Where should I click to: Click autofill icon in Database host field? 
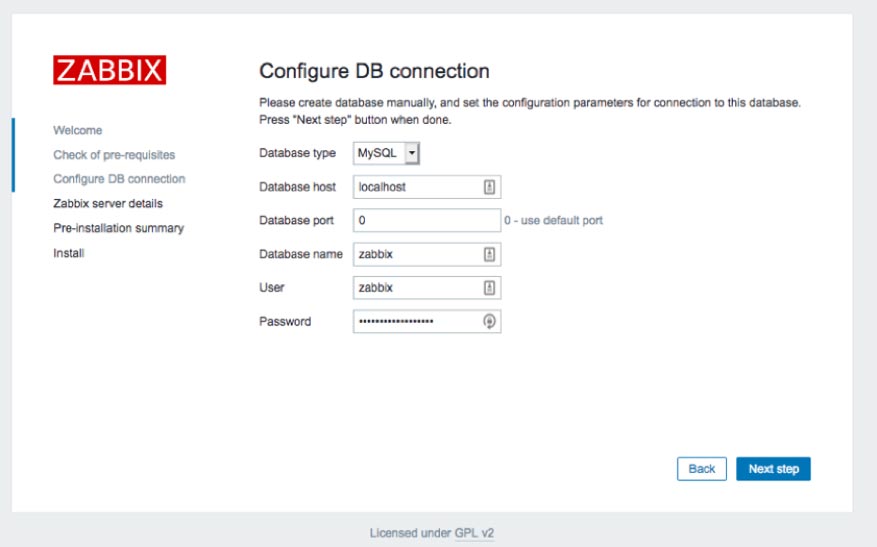tap(489, 187)
